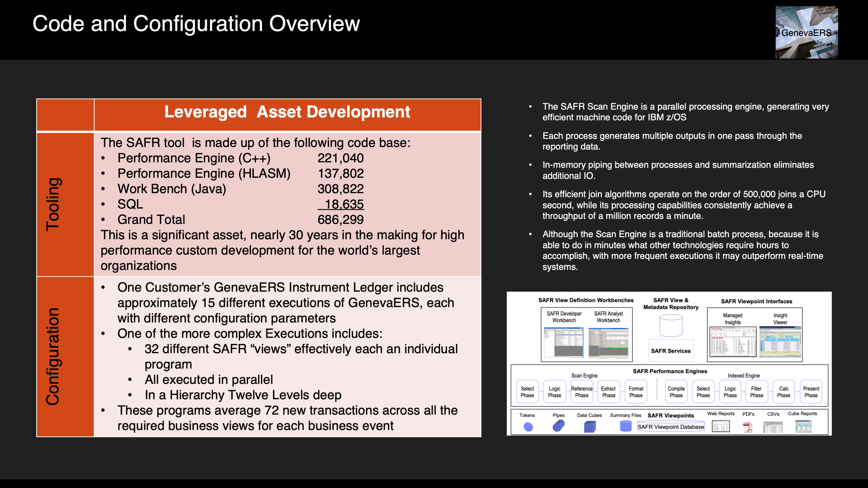Click the Summary Files cylinder icon
Viewport: 868px width, 488px height.
625,426
